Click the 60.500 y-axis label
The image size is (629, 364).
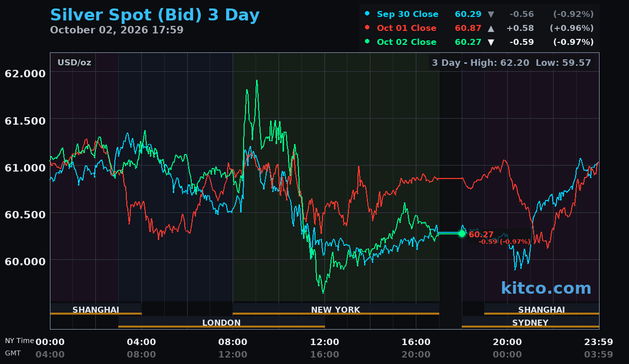point(25,214)
